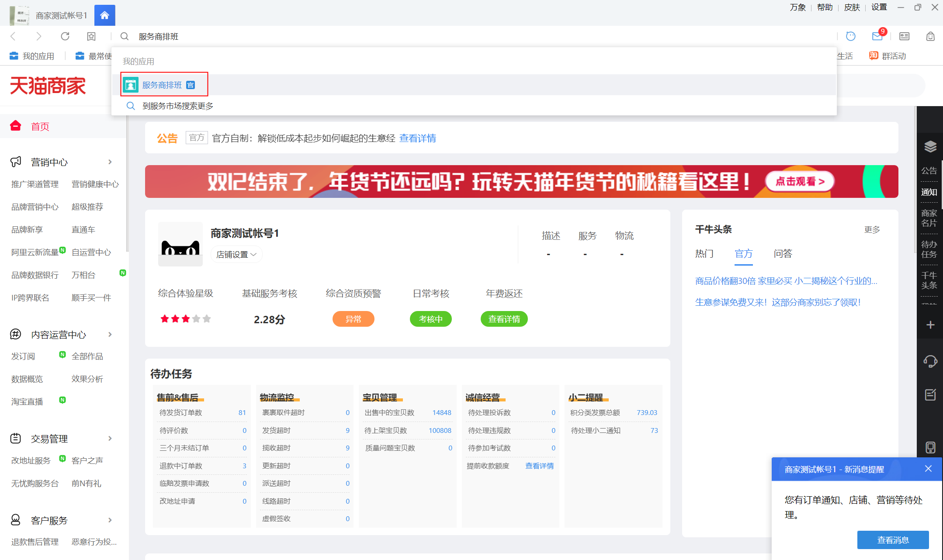Click the 点击观看 banner button
The height and width of the screenshot is (560, 943).
click(x=800, y=181)
